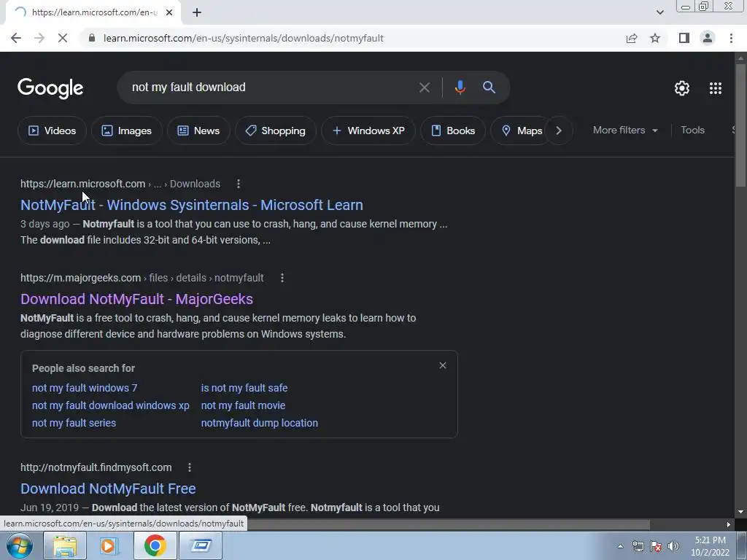Expand the More filters dropdown

coord(625,130)
